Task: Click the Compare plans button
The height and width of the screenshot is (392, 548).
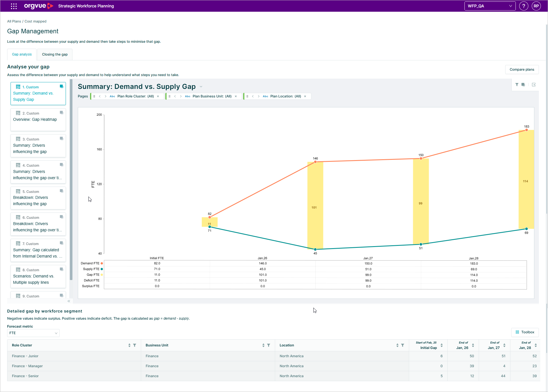Action: [522, 70]
